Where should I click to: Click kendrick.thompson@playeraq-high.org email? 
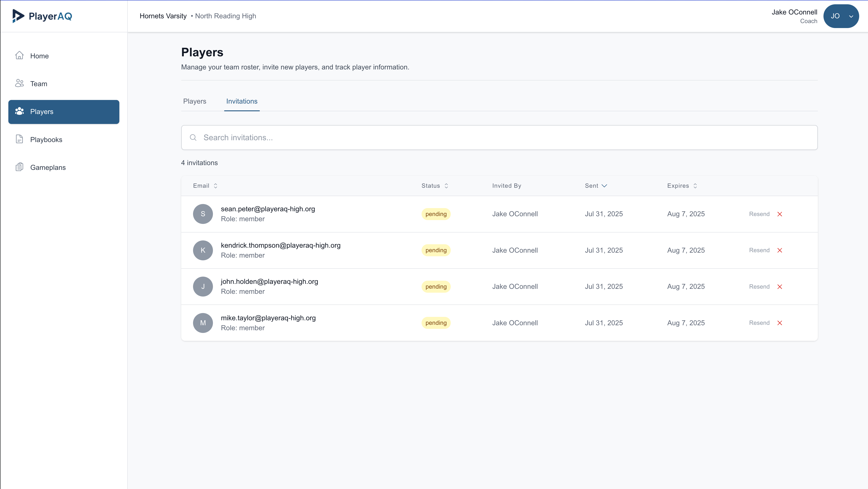(x=281, y=245)
